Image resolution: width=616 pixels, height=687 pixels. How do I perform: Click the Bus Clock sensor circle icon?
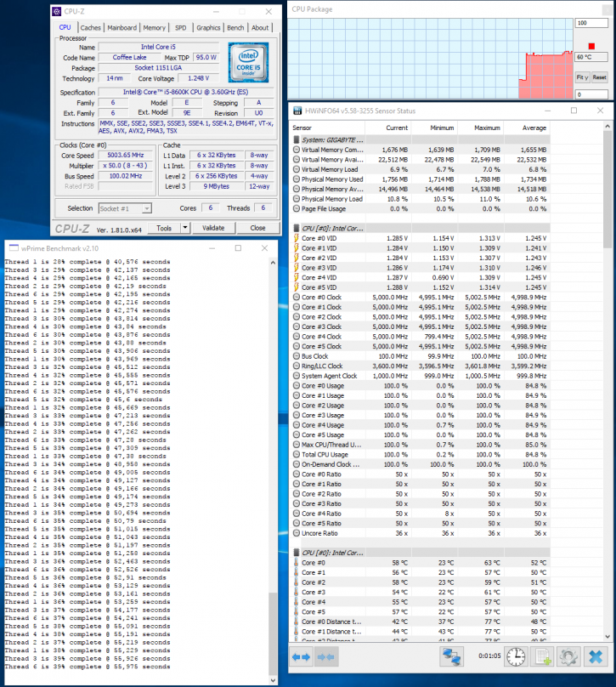(x=297, y=356)
